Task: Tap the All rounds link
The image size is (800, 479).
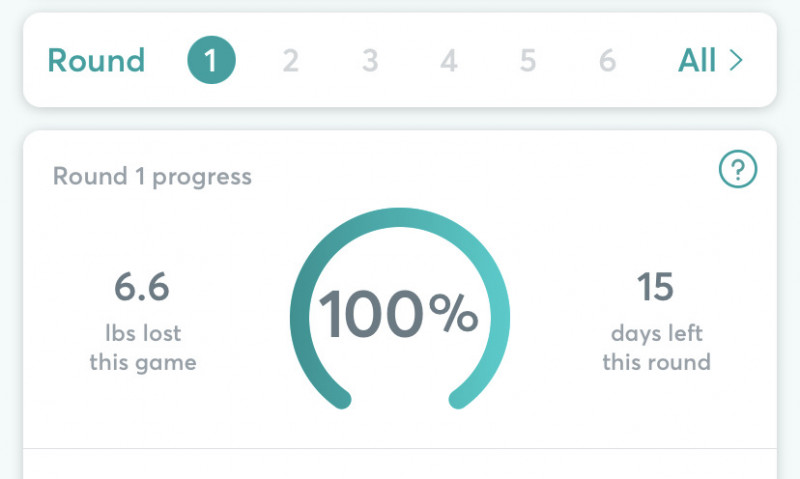Action: 697,61
